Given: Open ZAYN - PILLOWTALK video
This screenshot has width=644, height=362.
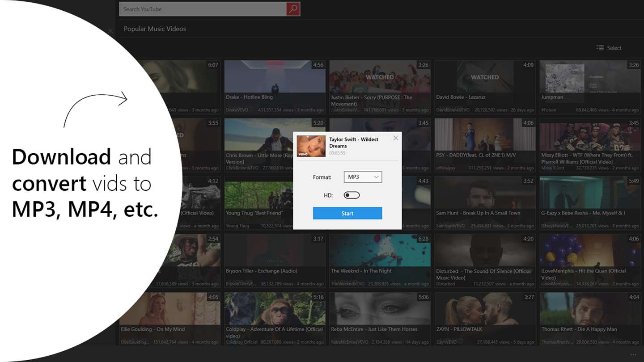Looking at the screenshot, I should pyautogui.click(x=485, y=319).
